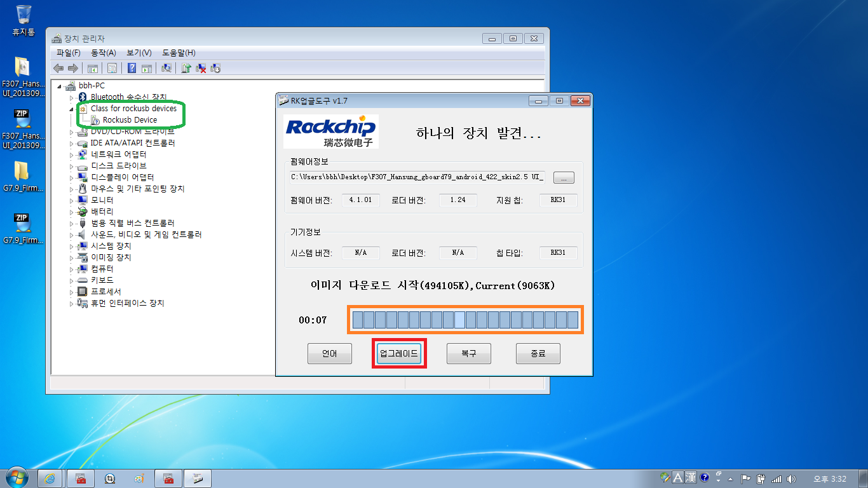Click the 종료 button

click(x=538, y=354)
